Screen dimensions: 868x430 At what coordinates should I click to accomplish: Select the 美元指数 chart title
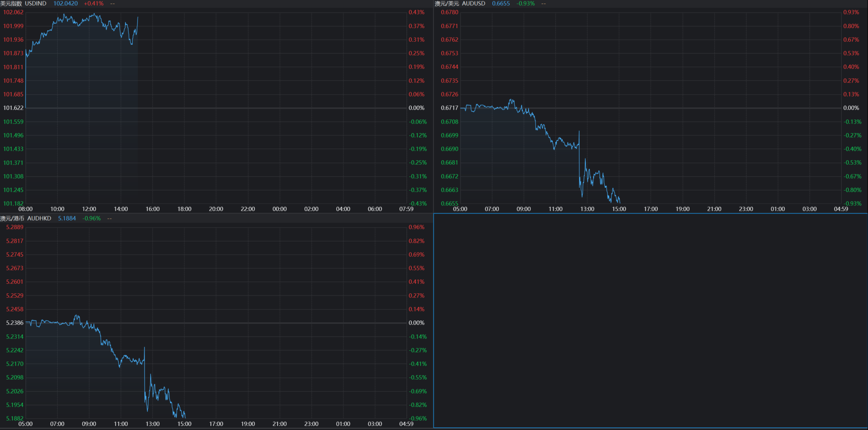tap(11, 4)
